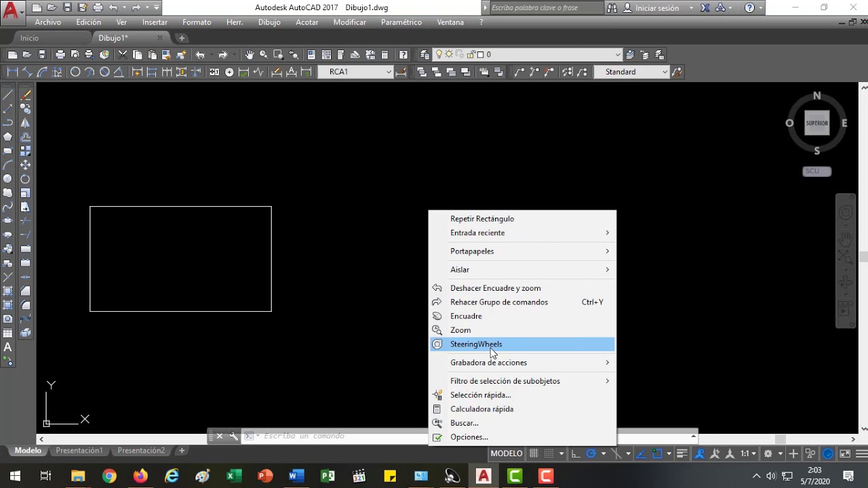Open the Paramétrico menu
Viewport: 868px width, 488px height.
point(401,22)
